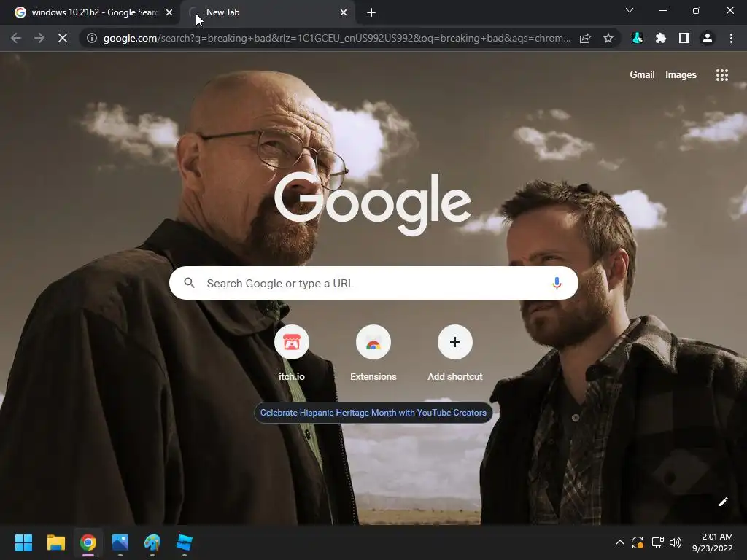The image size is (747, 560).
Task: Open the Chrome profile avatar
Action: pyautogui.click(x=708, y=38)
